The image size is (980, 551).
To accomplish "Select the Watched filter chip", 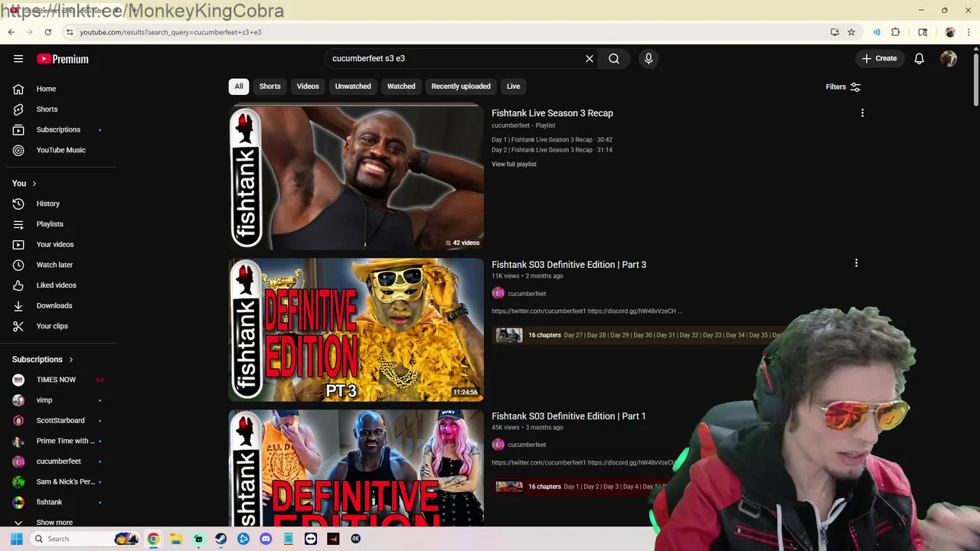I will (x=401, y=86).
